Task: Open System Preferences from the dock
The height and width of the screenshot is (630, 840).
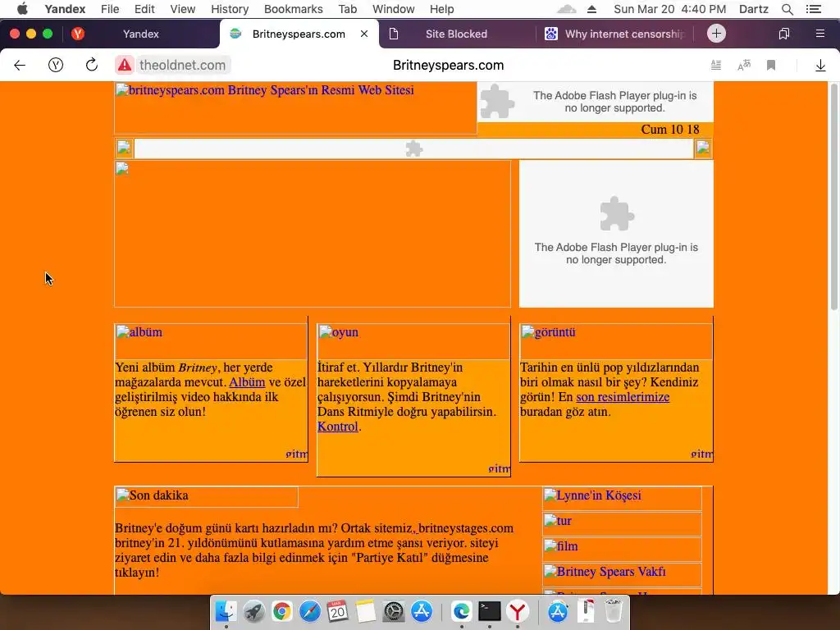Action: [394, 611]
